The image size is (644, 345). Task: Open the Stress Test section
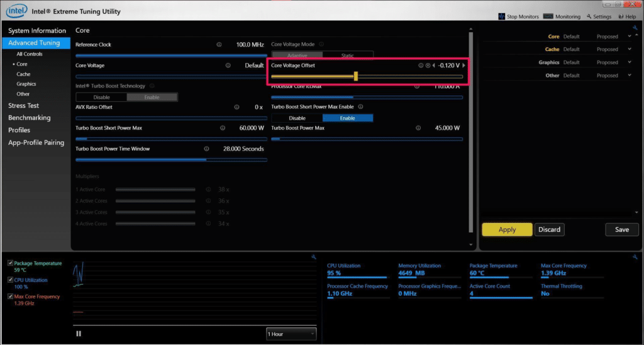pyautogui.click(x=23, y=106)
